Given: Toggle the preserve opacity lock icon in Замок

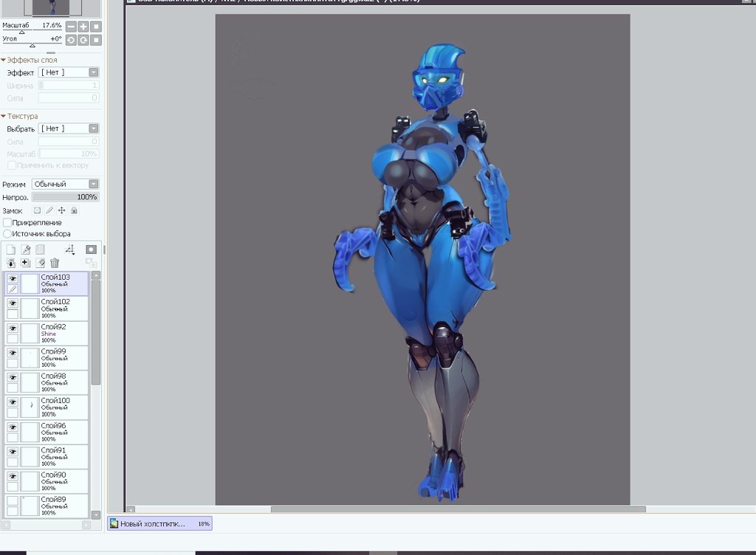Looking at the screenshot, I should point(37,210).
